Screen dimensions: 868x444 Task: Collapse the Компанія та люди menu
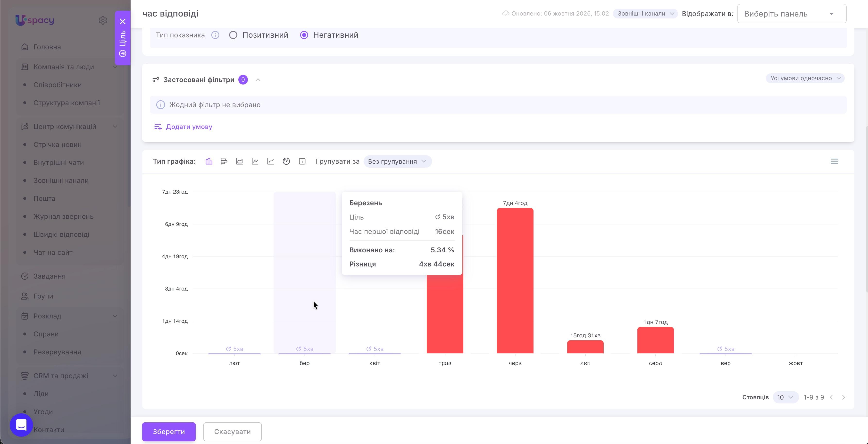coord(115,67)
